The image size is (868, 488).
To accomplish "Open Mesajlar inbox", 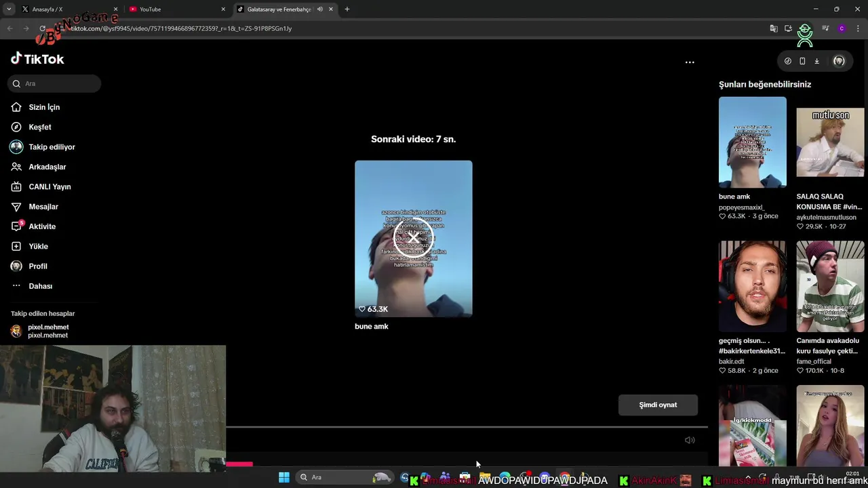I will tap(43, 207).
